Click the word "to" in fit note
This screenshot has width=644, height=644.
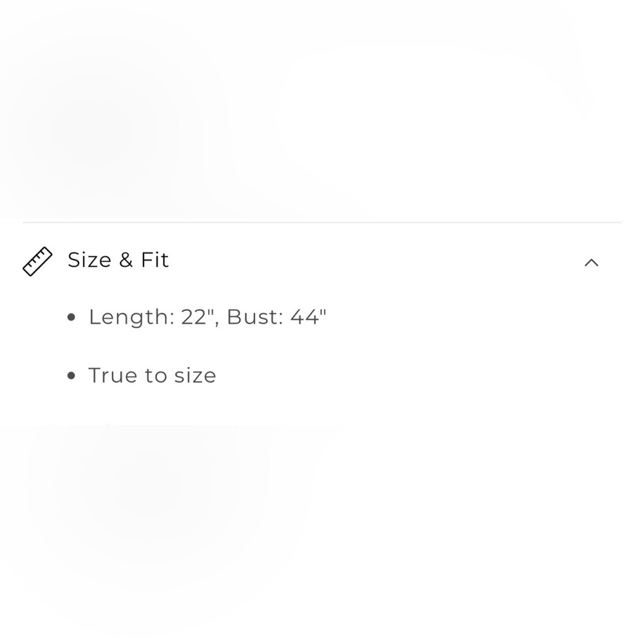155,375
